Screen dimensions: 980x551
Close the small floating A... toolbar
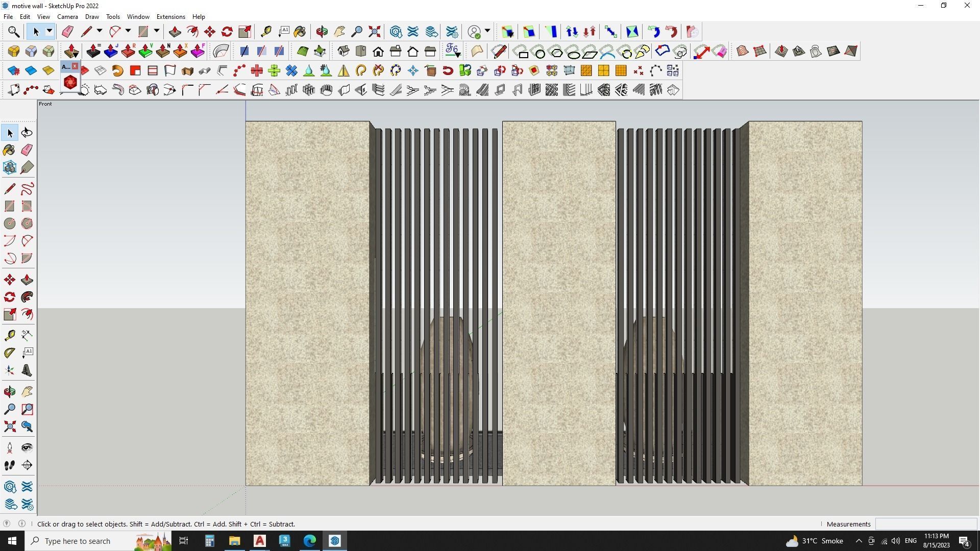75,66
